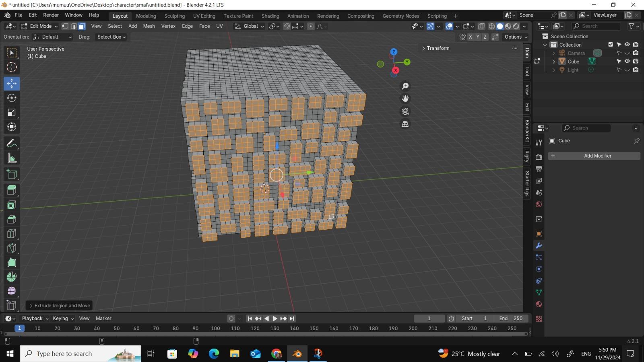Select the Poly Build tool

click(12, 263)
